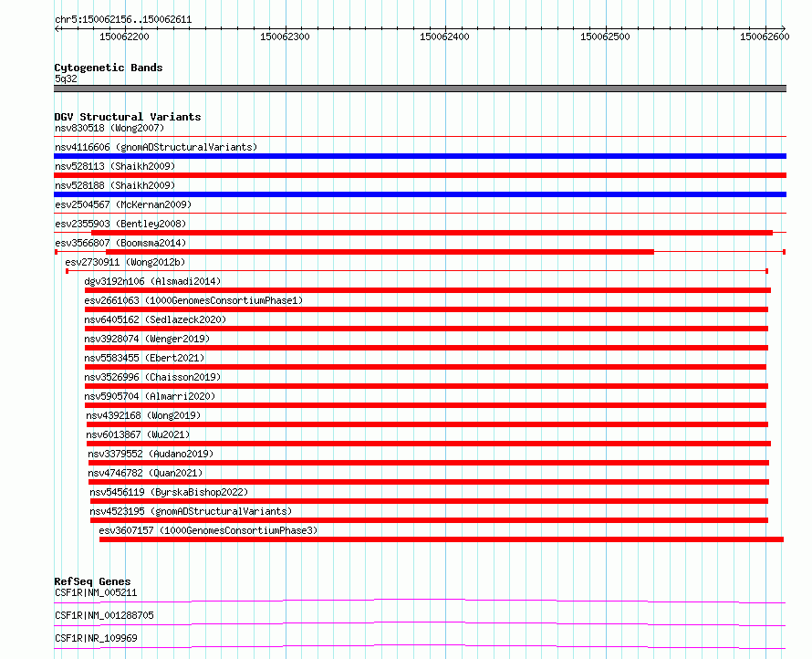Open variant nsv3526996 (Chaisson2019)
Screen dimensions: 812x659
[x=152, y=377]
